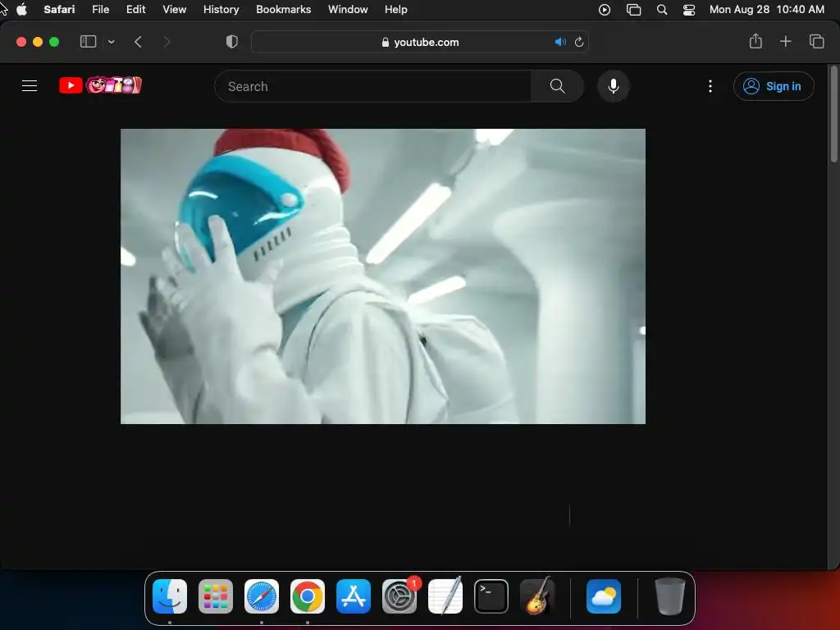
Task: Open App Store from the Dock
Action: click(354, 596)
